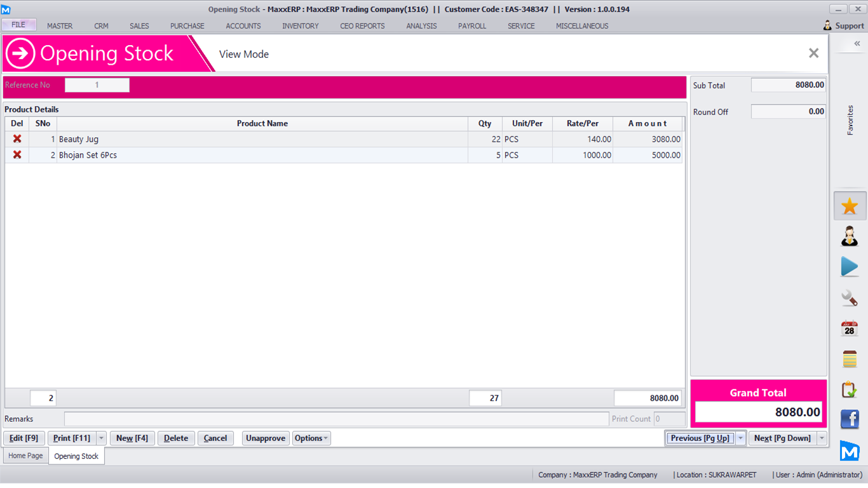Open the user profile icon in sidebar
This screenshot has width=868, height=488.
click(x=850, y=236)
